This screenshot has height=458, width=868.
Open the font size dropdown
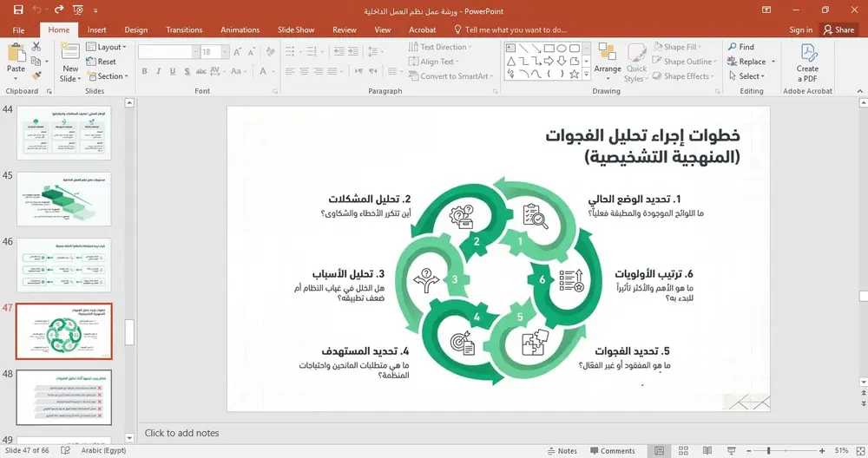click(225, 52)
